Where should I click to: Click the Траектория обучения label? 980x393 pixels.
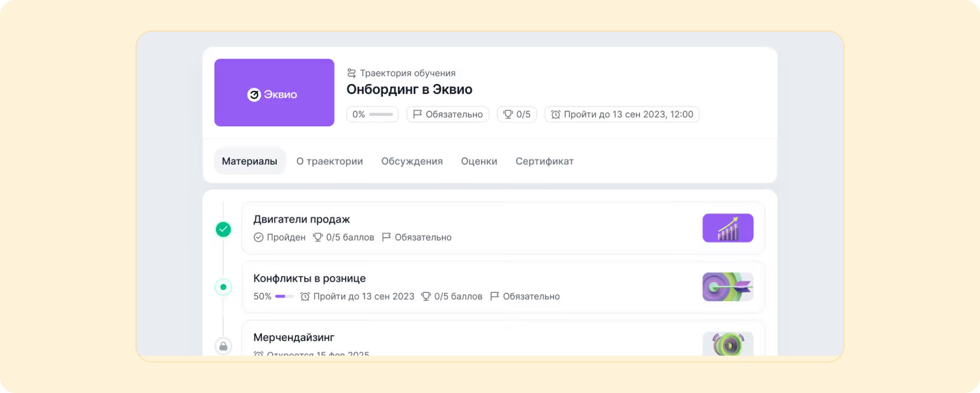[408, 73]
